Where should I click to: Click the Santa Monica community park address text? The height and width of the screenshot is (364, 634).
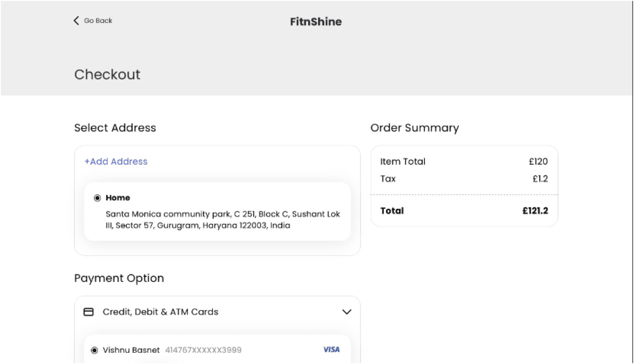223,220
